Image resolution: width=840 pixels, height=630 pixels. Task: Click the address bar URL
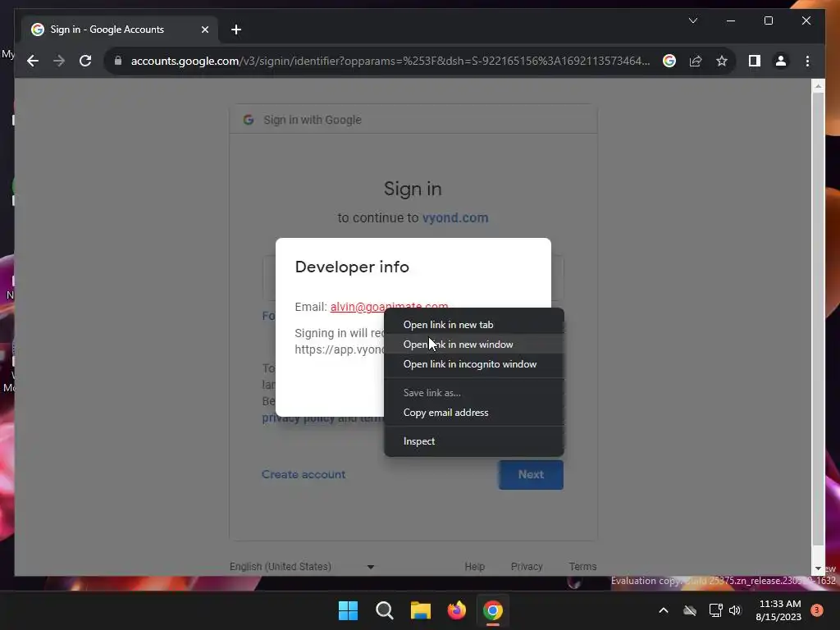tap(390, 61)
